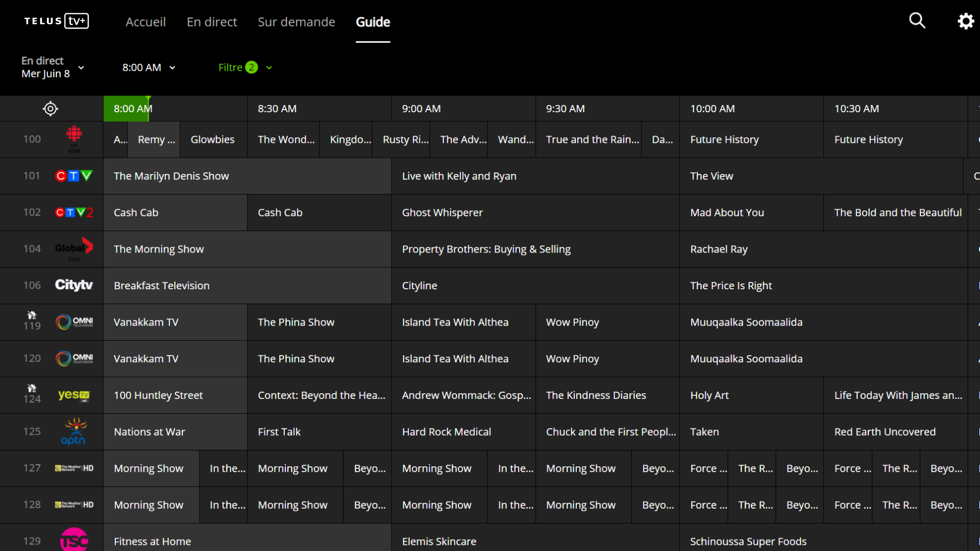
Task: Open Wow Pinoy on channel 120
Action: (607, 359)
